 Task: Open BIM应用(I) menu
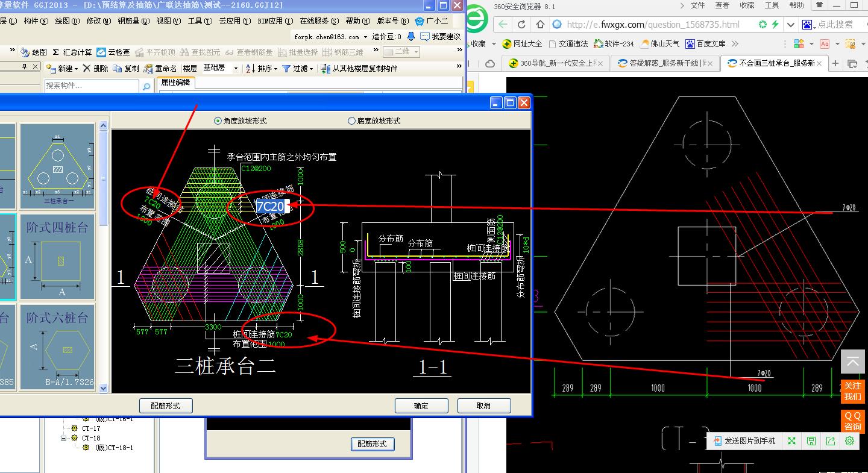pyautogui.click(x=275, y=20)
